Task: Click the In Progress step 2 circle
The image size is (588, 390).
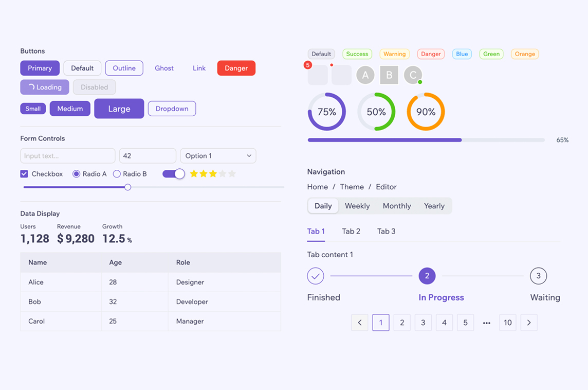Action: coord(427,276)
